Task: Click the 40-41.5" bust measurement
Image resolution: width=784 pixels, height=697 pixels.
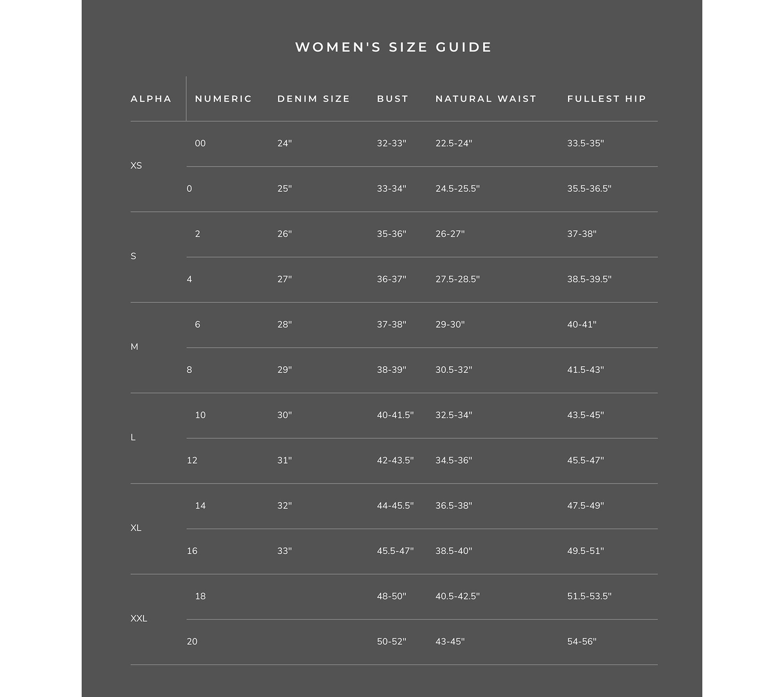Action: click(395, 415)
